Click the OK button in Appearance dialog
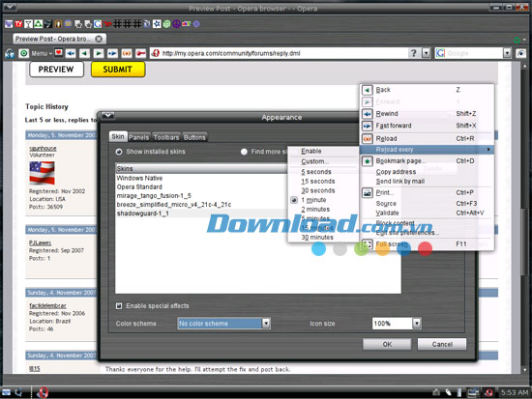This screenshot has width=532, height=399. click(x=387, y=344)
